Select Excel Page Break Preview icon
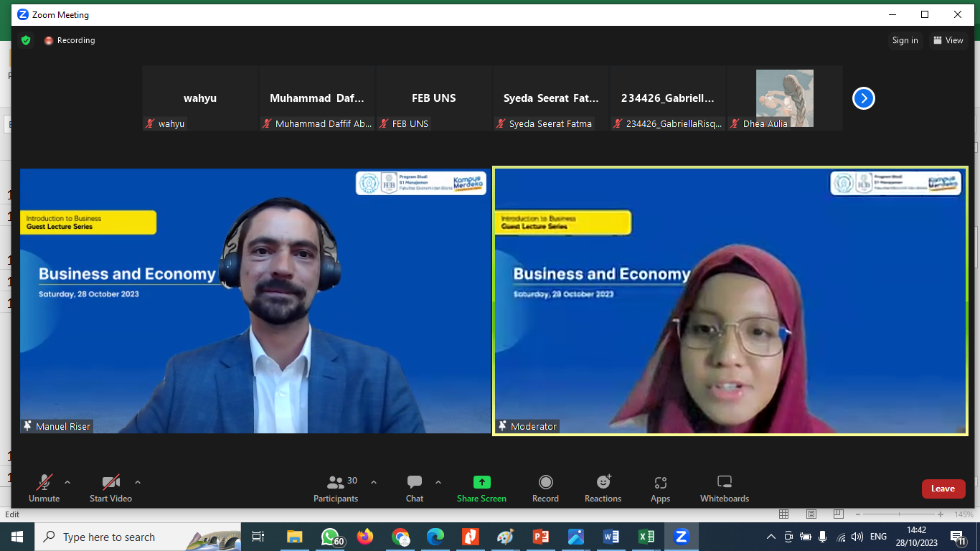 837,514
